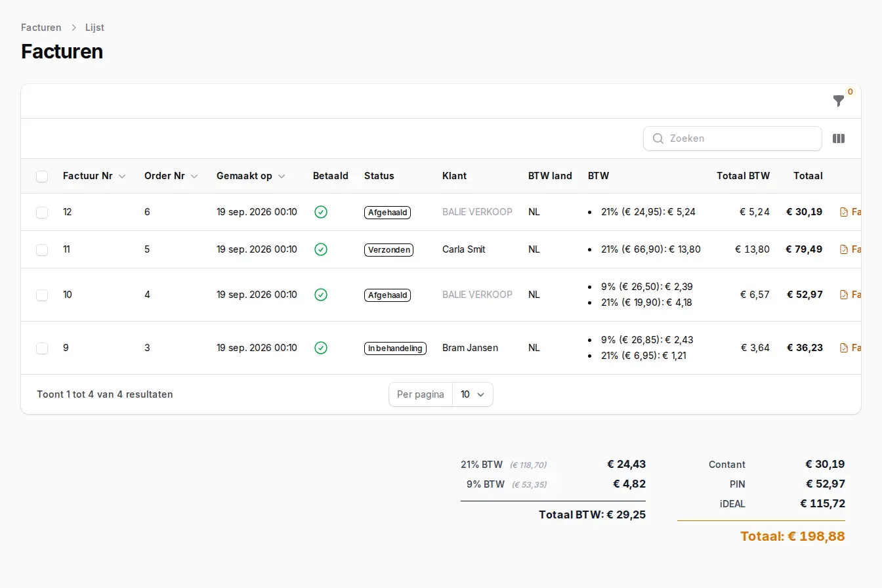
Task: Tick the checkbox for invoice 11
Action: (x=42, y=249)
